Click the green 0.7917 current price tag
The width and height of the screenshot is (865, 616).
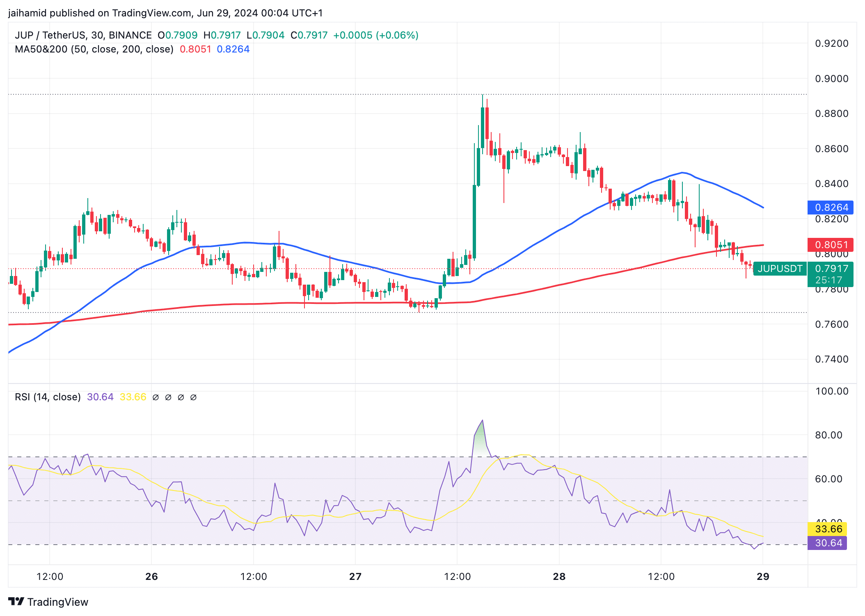pos(831,269)
